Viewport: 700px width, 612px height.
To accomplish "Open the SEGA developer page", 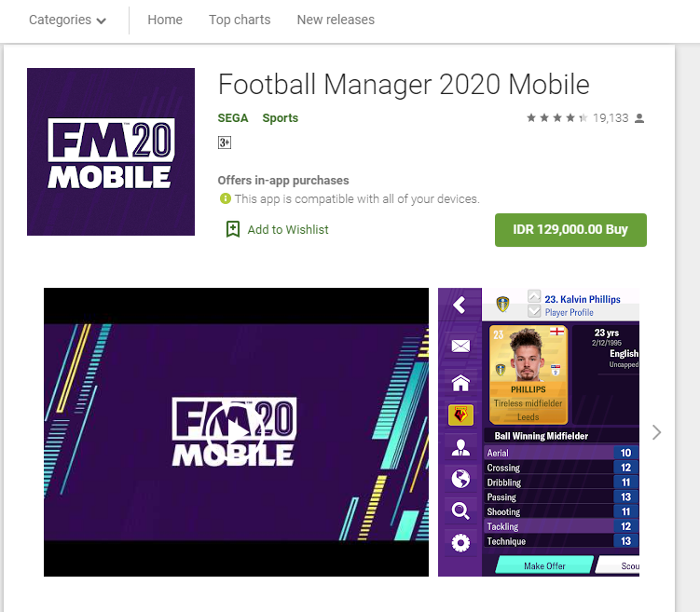I will point(233,117).
